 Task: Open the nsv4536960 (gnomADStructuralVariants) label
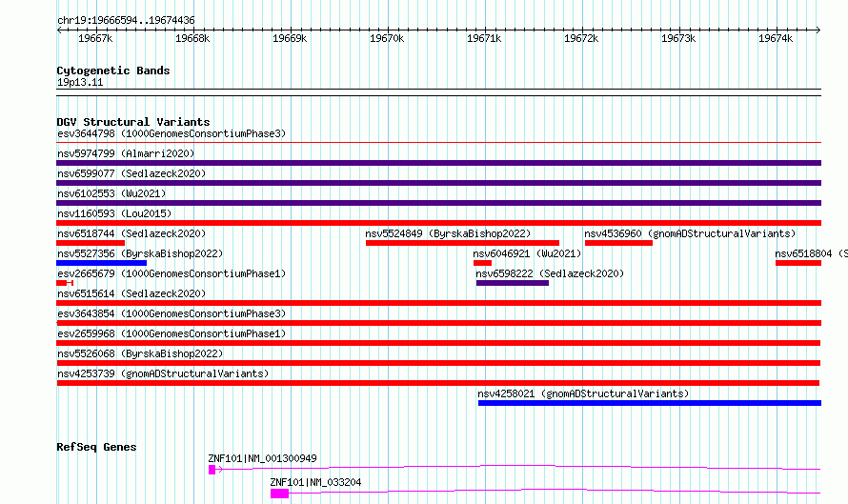[x=690, y=233]
